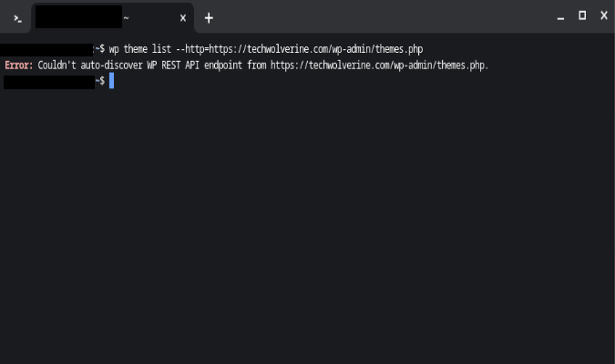
Task: Click the word 'wp' in the command
Action: click(x=114, y=50)
